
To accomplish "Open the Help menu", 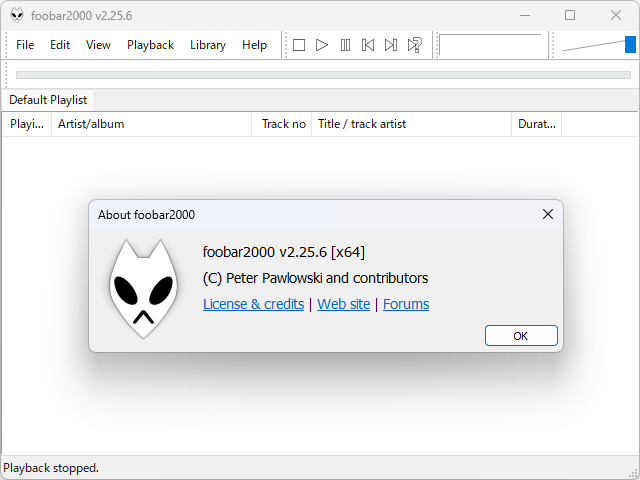I will tap(254, 45).
